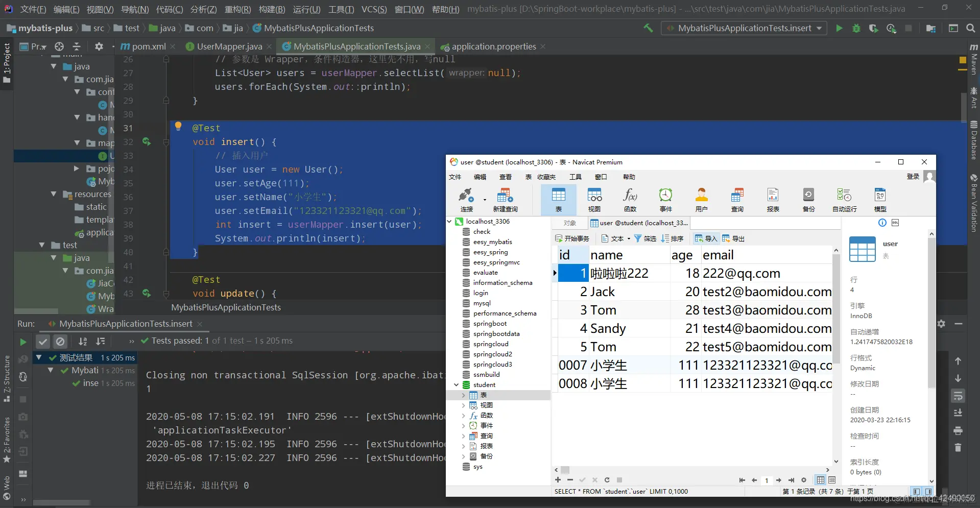The height and width of the screenshot is (508, 980).
Task: Open Navicat 备份 backup toolbar icon
Action: click(809, 200)
